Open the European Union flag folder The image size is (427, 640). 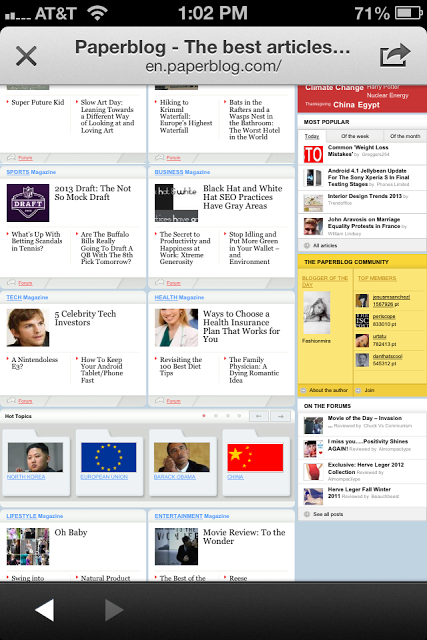pyautogui.click(x=109, y=461)
